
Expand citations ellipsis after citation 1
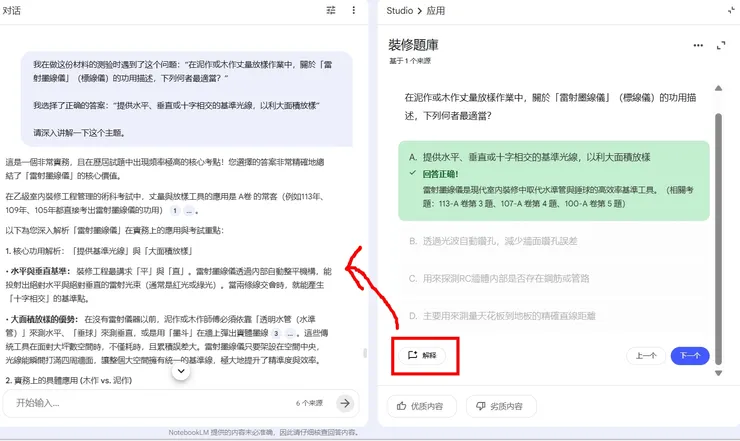click(x=189, y=211)
